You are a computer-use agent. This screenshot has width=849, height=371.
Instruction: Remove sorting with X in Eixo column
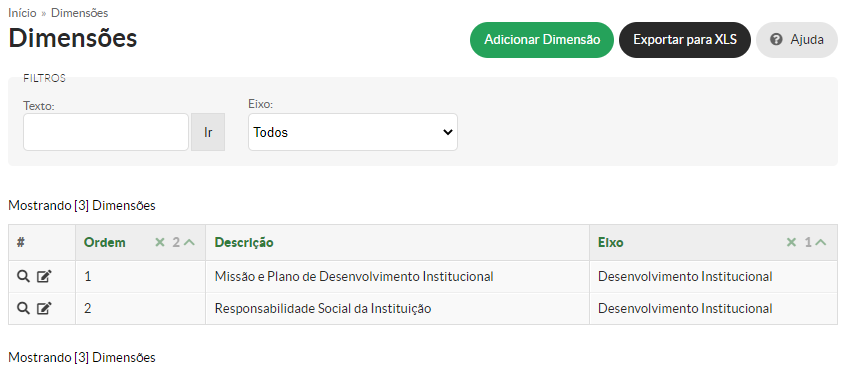pos(791,242)
